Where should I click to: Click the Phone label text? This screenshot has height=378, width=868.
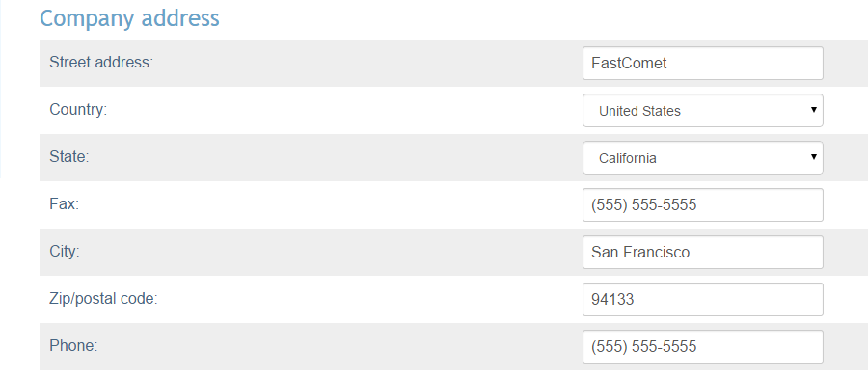point(73,346)
